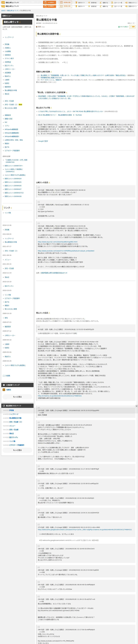Open 柄谷行人 in the article menu
This screenshot has width=138, height=644.
click(x=8, y=76)
